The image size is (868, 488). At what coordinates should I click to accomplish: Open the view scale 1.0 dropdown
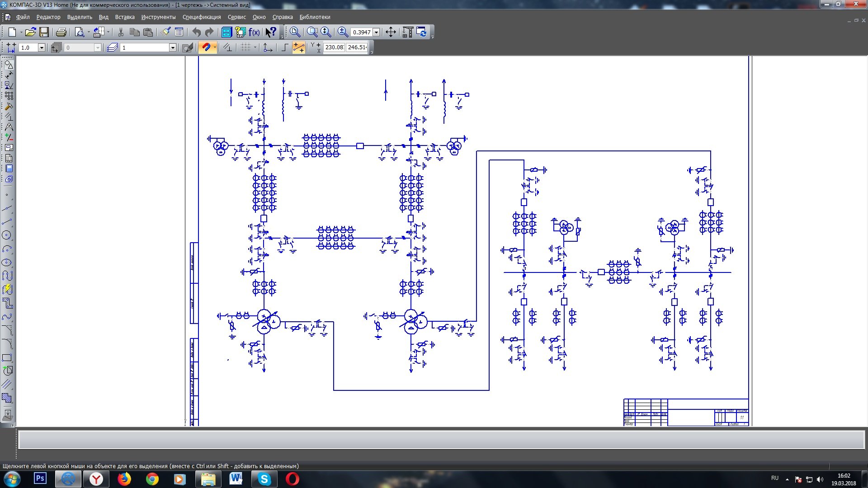click(x=42, y=48)
